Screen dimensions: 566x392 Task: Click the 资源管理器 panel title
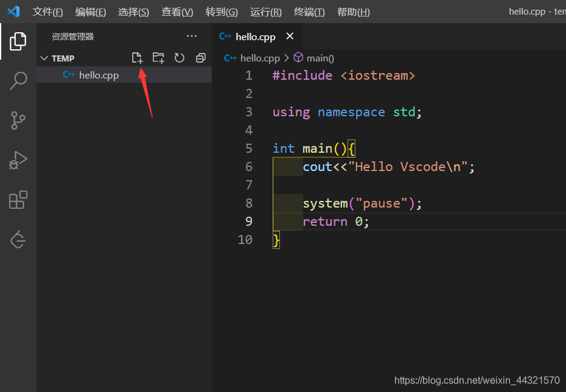(72, 37)
